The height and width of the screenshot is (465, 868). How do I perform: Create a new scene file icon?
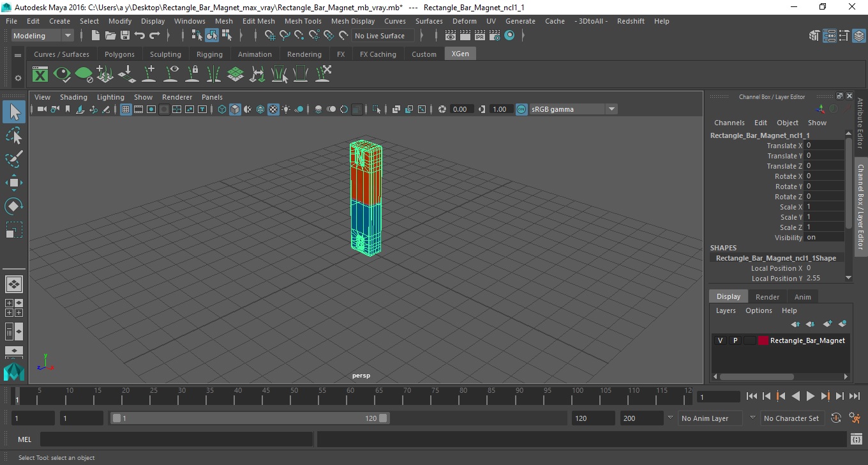[x=95, y=36]
